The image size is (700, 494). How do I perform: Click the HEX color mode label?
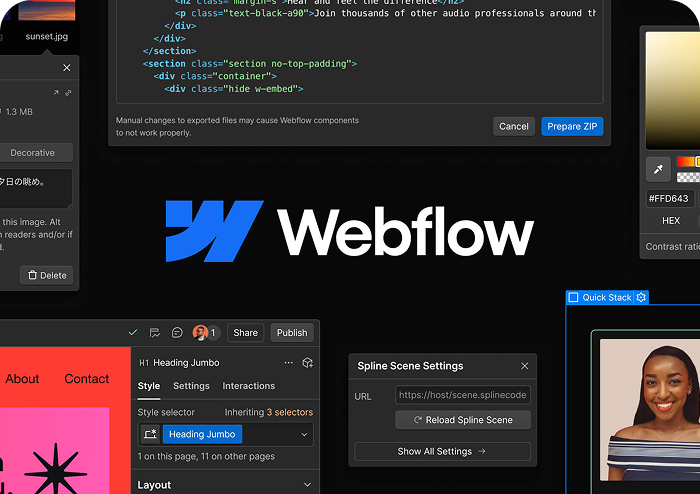(671, 221)
